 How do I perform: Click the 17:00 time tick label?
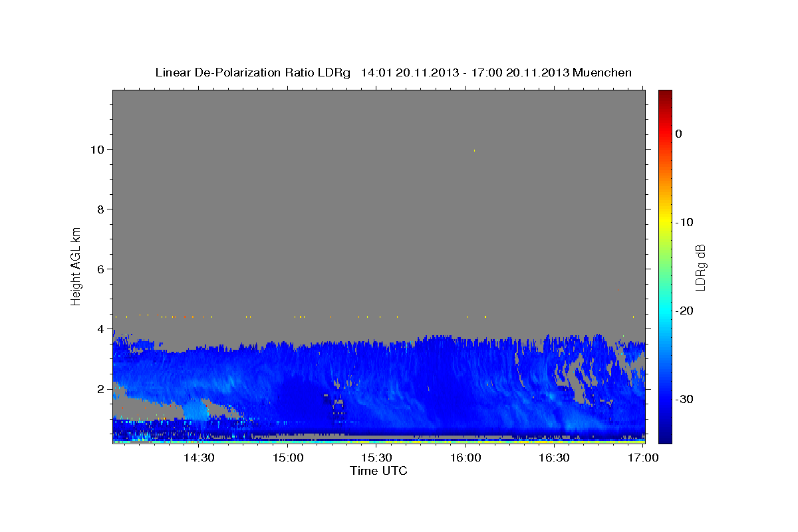[643, 458]
